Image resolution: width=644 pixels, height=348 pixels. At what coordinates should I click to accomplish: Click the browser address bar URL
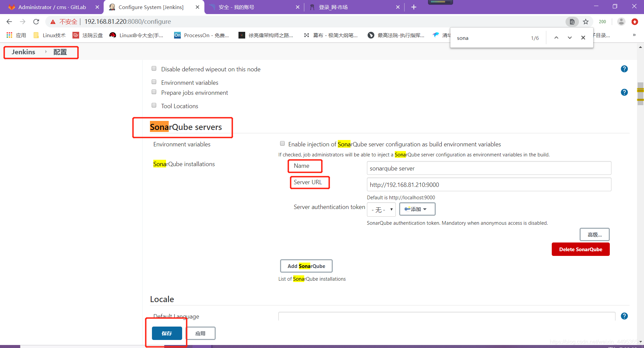pos(127,22)
